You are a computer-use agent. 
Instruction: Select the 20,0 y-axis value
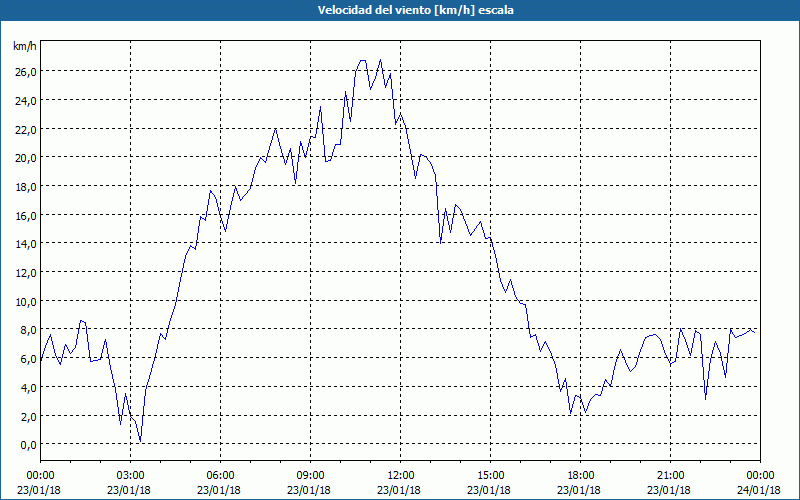25,158
